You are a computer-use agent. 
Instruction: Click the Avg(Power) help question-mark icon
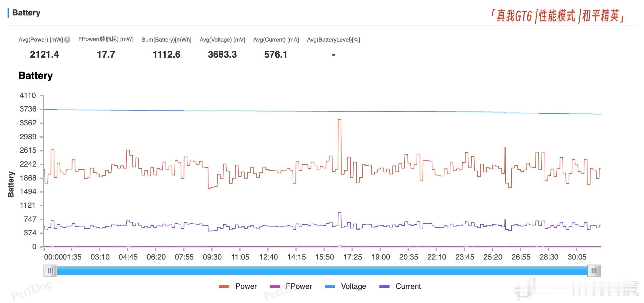point(67,40)
